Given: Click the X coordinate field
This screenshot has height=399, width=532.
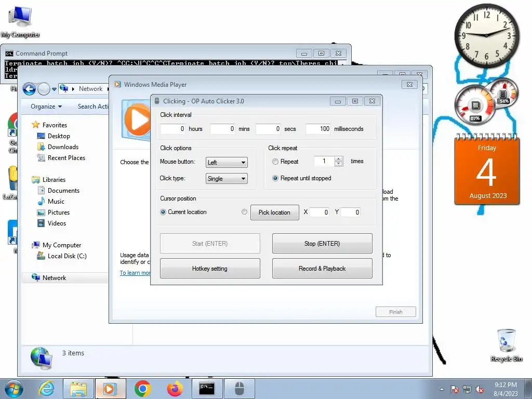Looking at the screenshot, I should click(319, 212).
